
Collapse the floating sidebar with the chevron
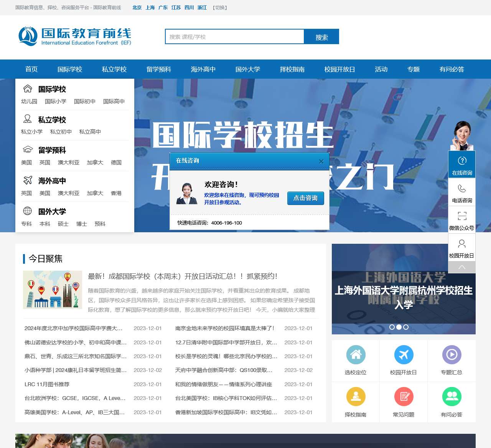point(462,267)
